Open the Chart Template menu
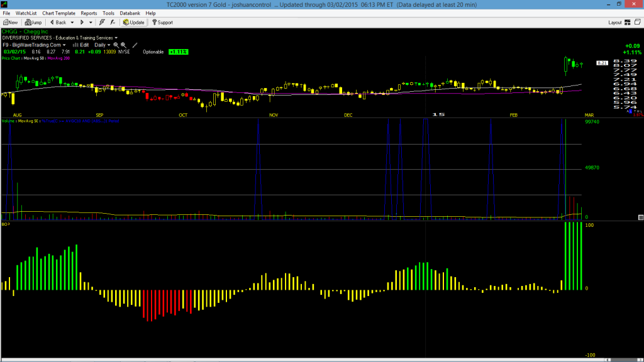 [x=58, y=13]
